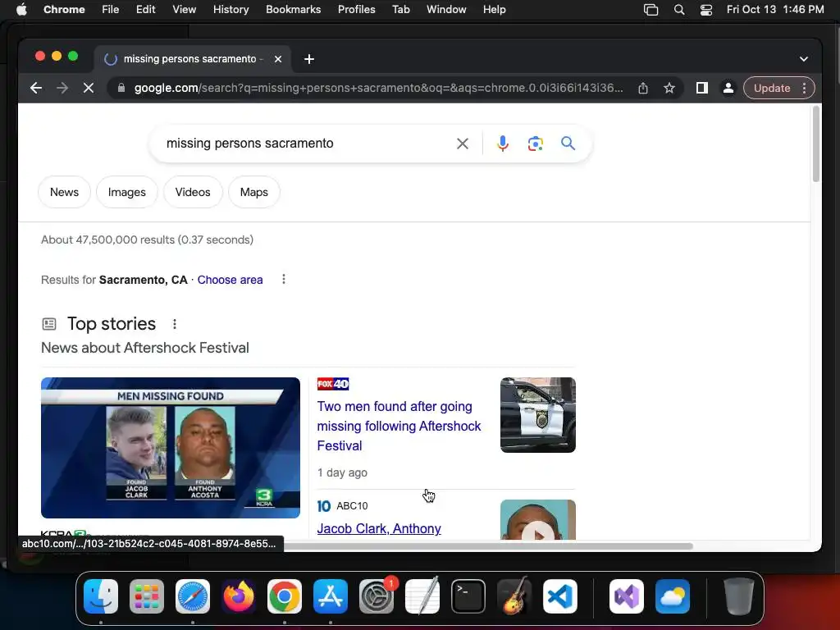Click Spotlight search in menu bar
This screenshot has width=840, height=630.
click(x=678, y=10)
